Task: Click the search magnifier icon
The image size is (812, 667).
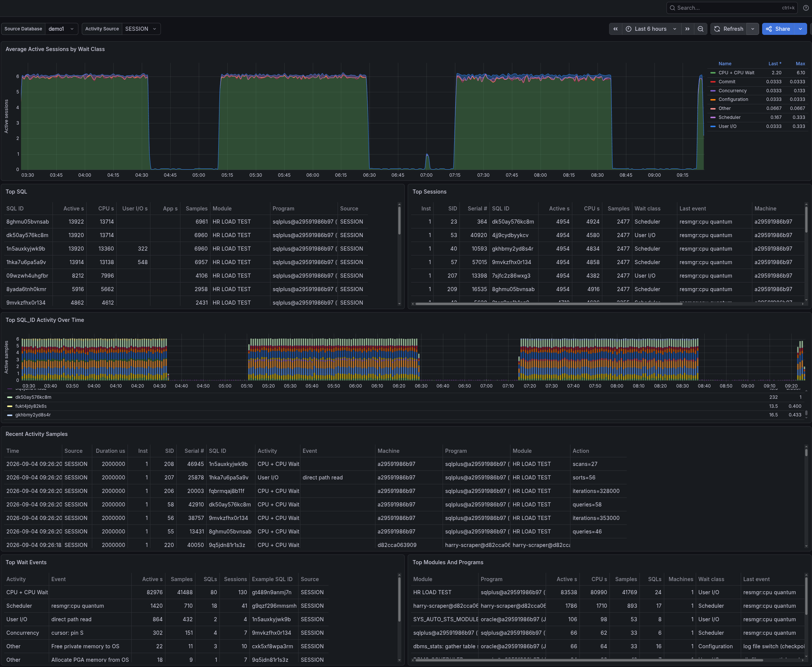Action: pos(672,8)
